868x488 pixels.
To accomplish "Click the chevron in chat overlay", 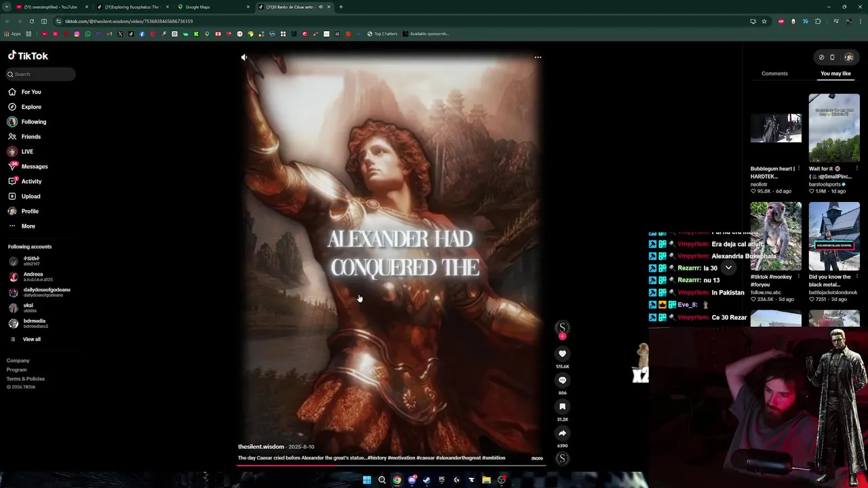I will click(x=728, y=268).
